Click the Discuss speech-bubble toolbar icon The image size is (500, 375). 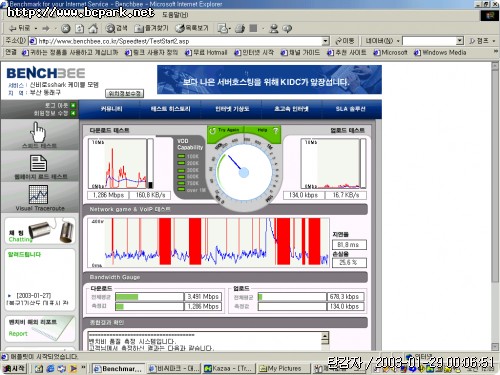click(287, 29)
